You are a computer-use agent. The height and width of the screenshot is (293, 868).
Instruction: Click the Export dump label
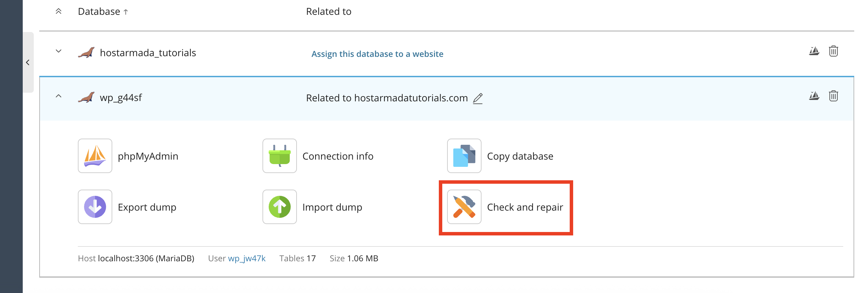coord(147,207)
